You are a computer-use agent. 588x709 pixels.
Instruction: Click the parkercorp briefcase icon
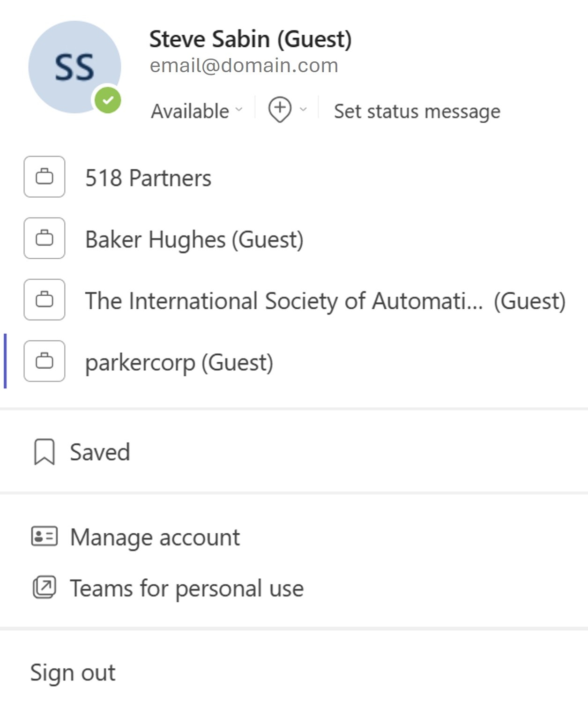point(45,361)
